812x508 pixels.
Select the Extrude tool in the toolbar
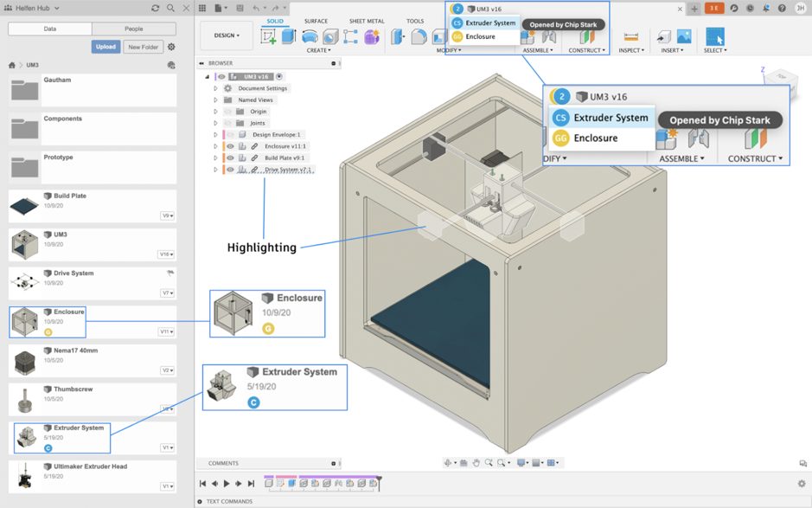tap(289, 36)
